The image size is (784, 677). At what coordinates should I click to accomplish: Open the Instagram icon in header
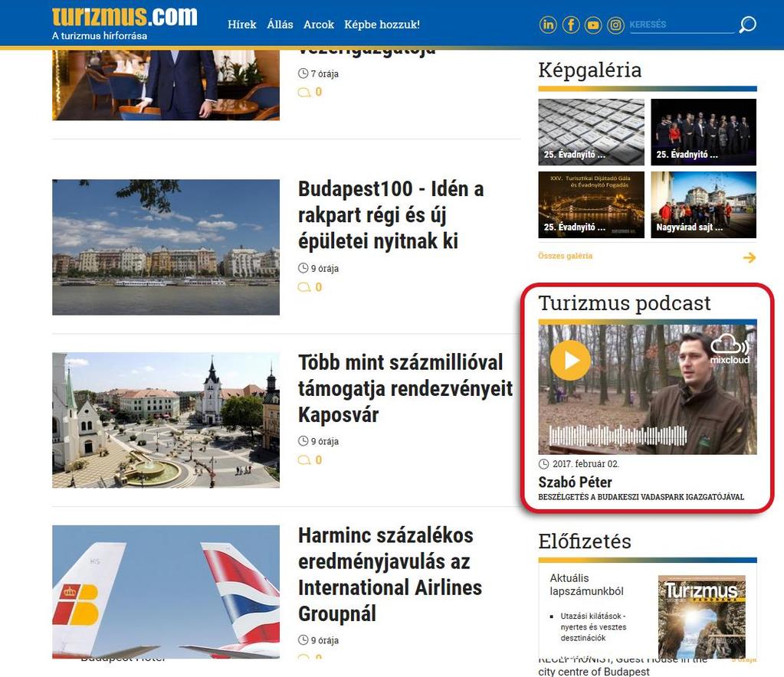coord(615,25)
